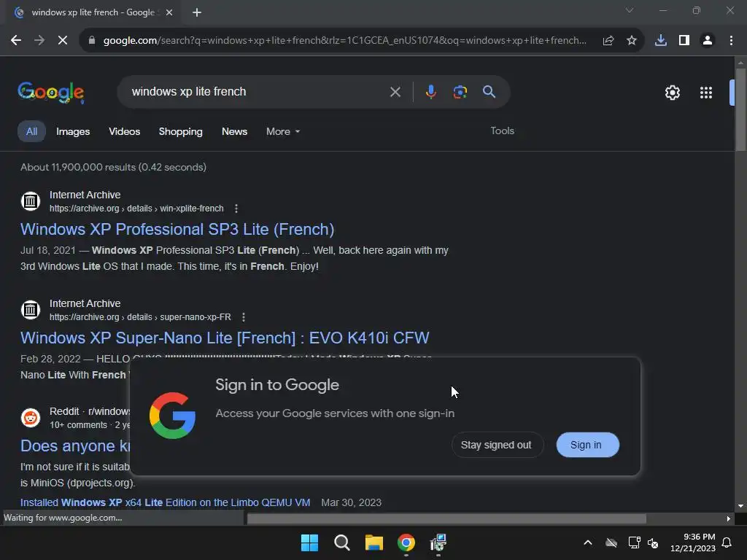Open the Google apps grid
The width and height of the screenshot is (747, 560).
pyautogui.click(x=706, y=93)
